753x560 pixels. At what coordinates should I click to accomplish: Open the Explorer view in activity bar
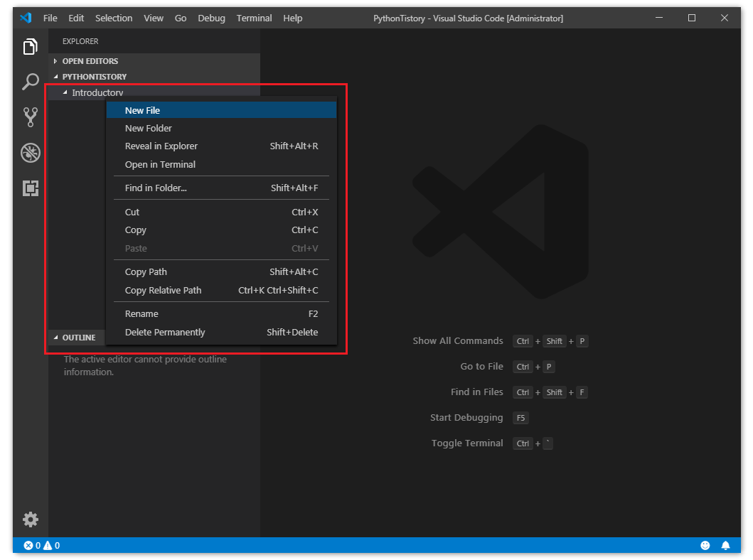(31, 46)
